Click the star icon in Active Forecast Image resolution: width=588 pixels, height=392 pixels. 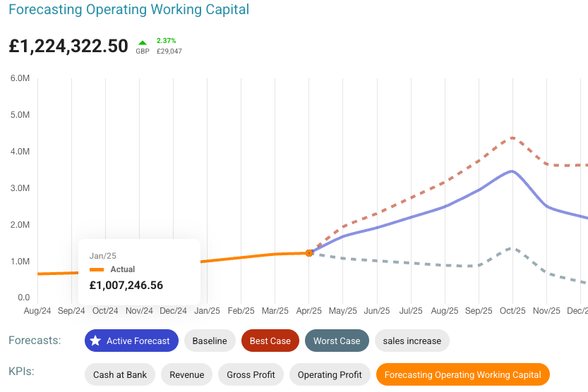[x=95, y=341]
